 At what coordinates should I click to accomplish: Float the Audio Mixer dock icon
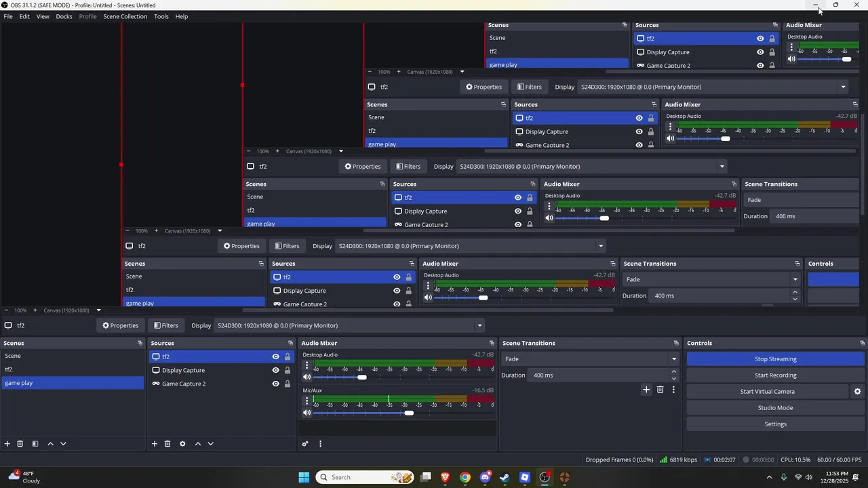(x=492, y=343)
